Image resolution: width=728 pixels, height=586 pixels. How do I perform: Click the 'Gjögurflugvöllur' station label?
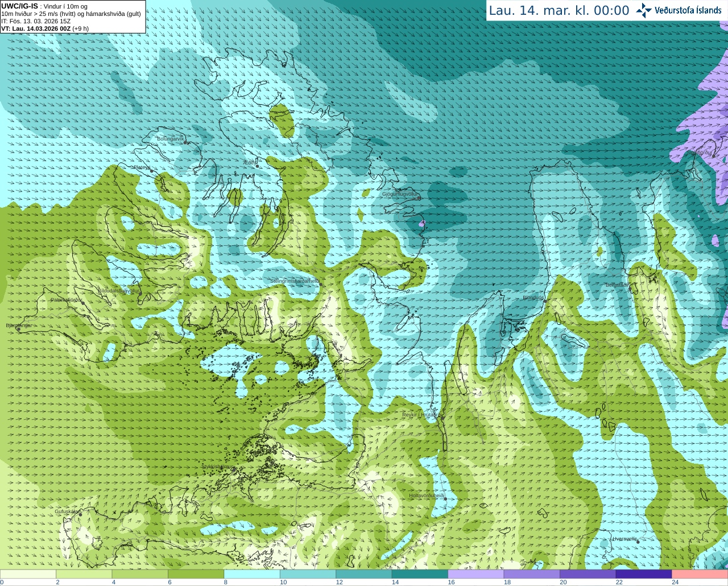(x=400, y=194)
